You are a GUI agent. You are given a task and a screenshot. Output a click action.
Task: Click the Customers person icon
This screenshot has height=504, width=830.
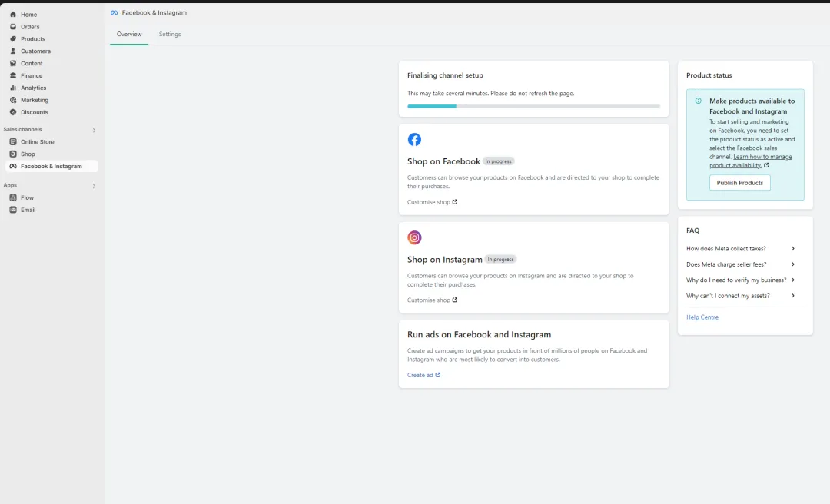13,51
